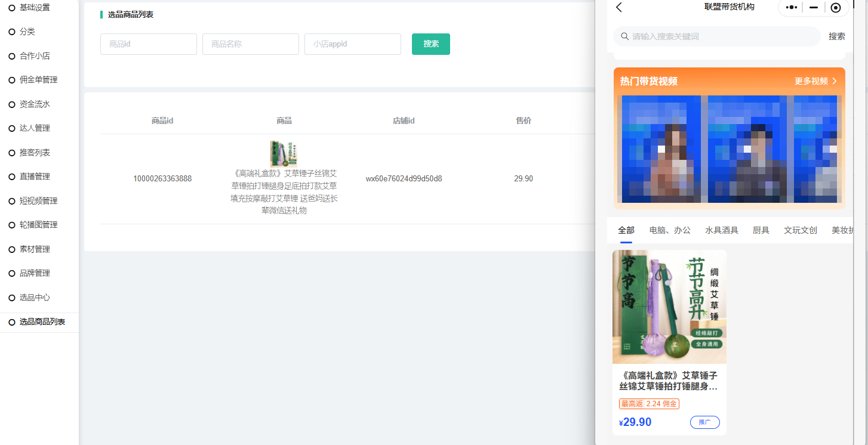This screenshot has width=868, height=445.
Task: Switch to the 电脑、办公 category tab
Action: 670,230
